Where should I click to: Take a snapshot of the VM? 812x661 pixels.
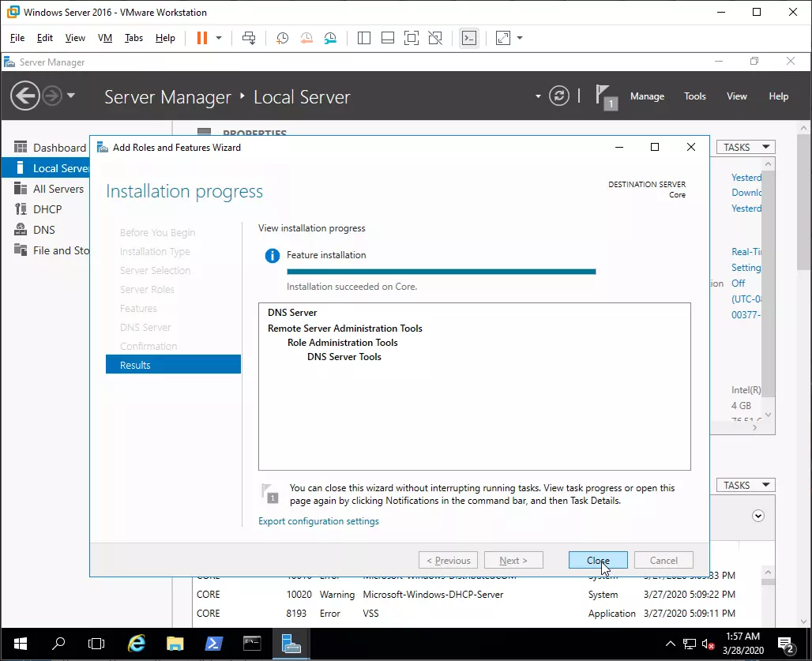[282, 38]
